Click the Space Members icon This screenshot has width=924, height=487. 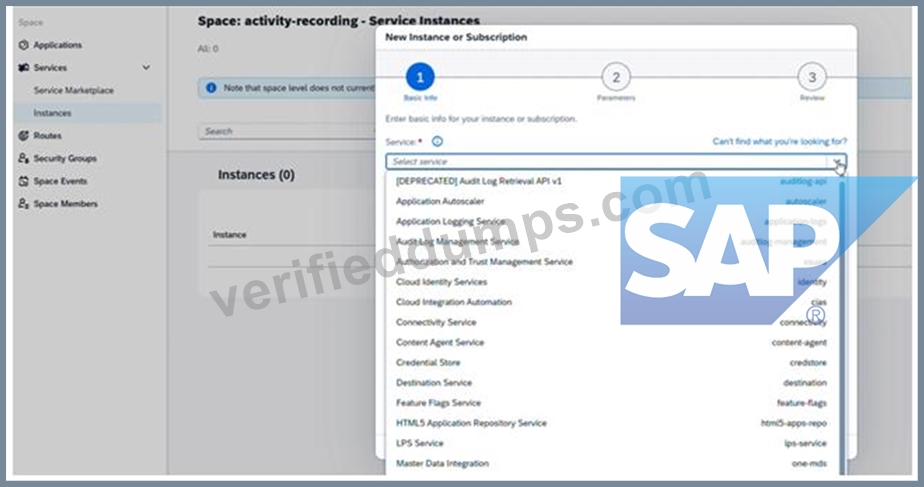(24, 203)
